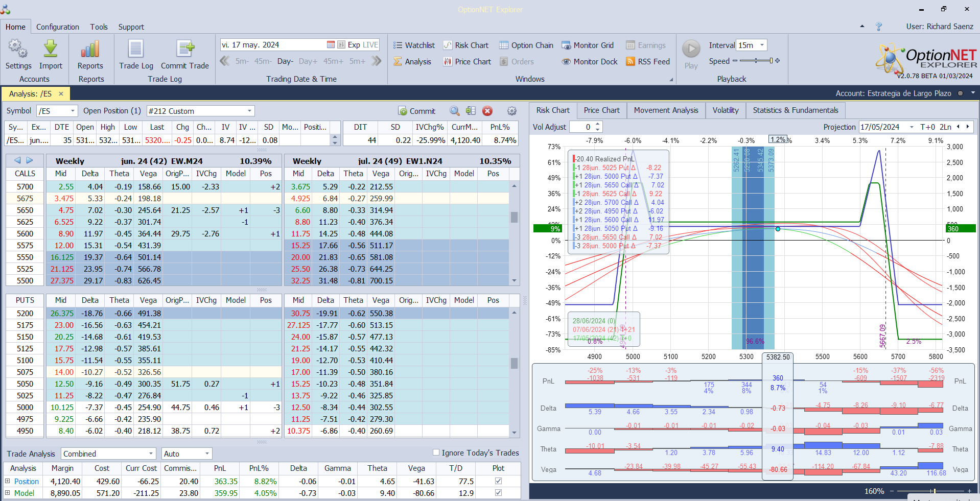Click the red delete position icon
The width and height of the screenshot is (980, 501).
click(x=487, y=111)
